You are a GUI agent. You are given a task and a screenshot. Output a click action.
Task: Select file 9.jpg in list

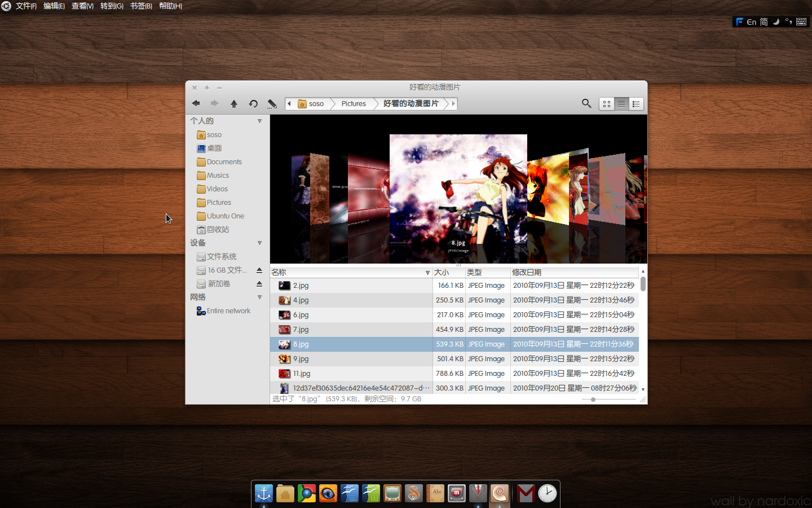tap(454, 359)
